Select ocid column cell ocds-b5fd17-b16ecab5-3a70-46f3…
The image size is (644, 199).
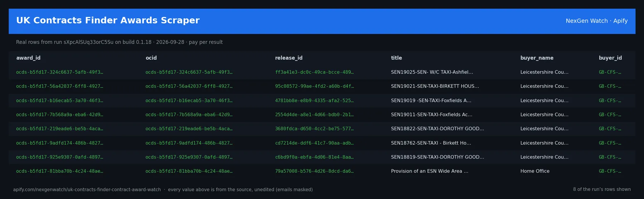click(x=189, y=101)
